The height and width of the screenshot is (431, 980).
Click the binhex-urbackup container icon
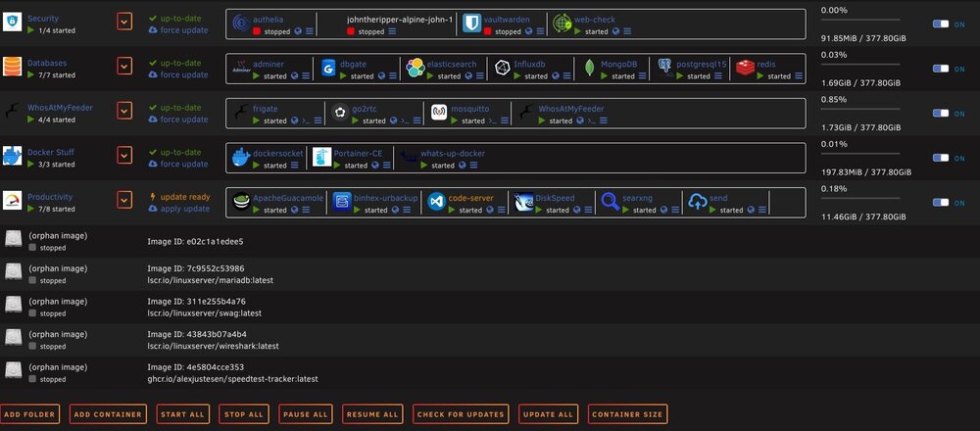coord(342,203)
